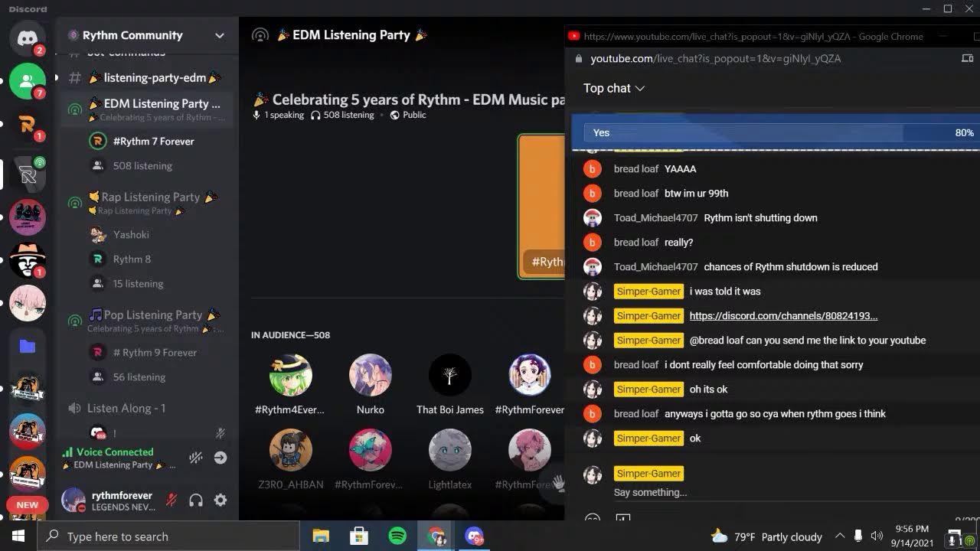Open the Top chat dropdown
Image resolution: width=980 pixels, height=551 pixels.
[614, 88]
